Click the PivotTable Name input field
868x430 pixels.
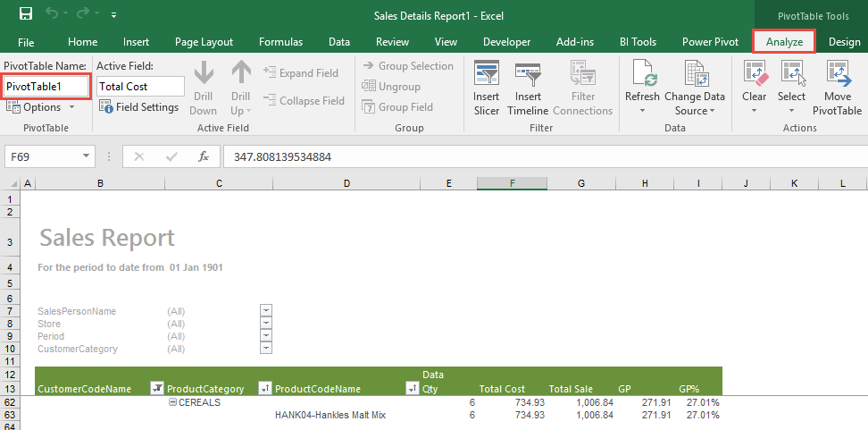(x=46, y=87)
